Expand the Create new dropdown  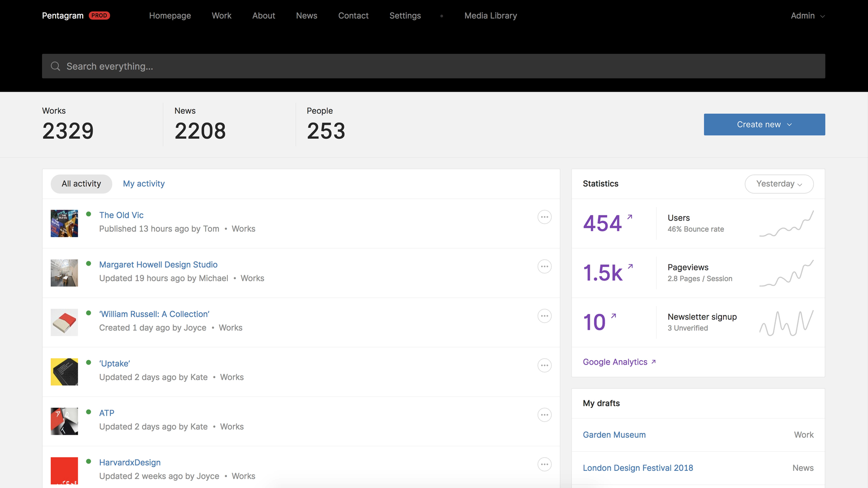[764, 124]
